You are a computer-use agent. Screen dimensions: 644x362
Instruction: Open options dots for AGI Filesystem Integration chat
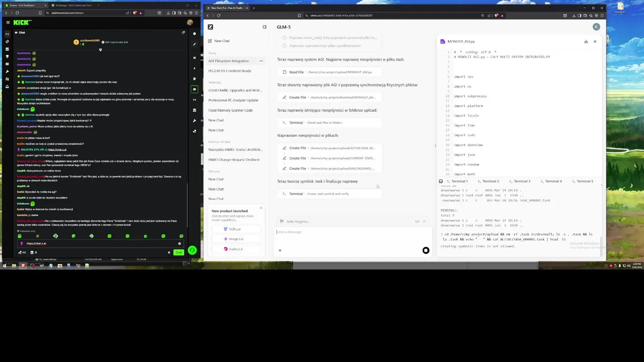261,61
